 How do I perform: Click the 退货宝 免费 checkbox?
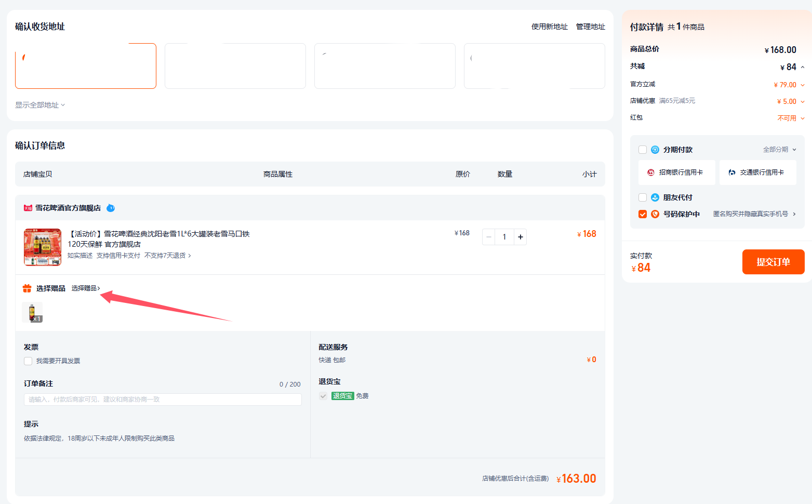pyautogui.click(x=323, y=396)
